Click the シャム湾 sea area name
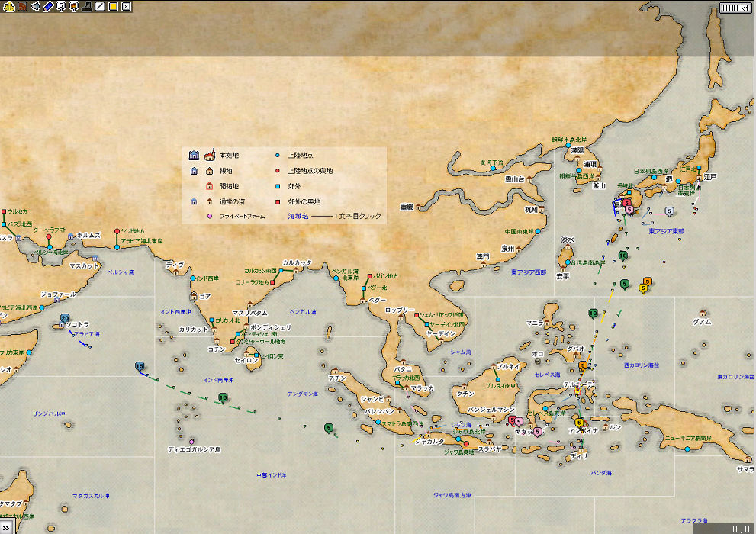 pyautogui.click(x=461, y=352)
